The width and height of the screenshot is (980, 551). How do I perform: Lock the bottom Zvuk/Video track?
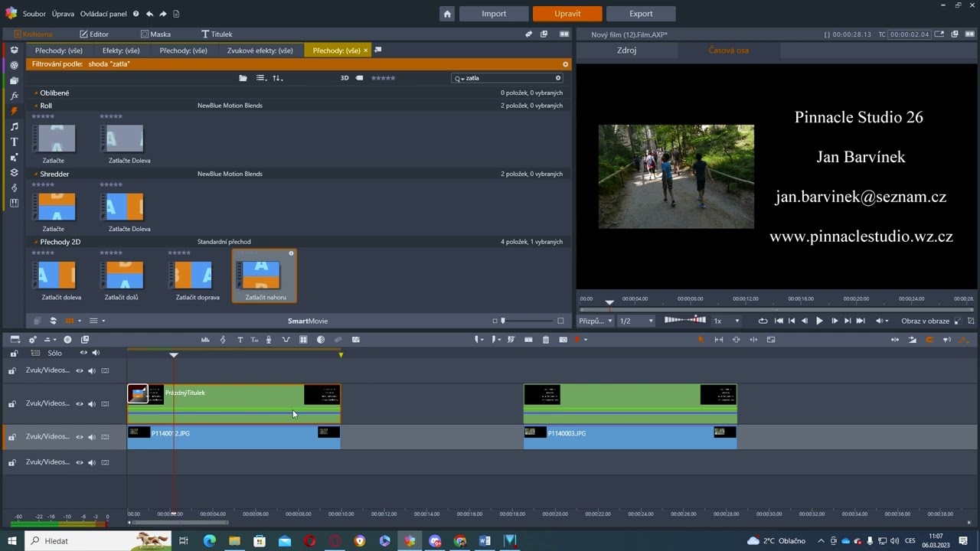click(12, 462)
